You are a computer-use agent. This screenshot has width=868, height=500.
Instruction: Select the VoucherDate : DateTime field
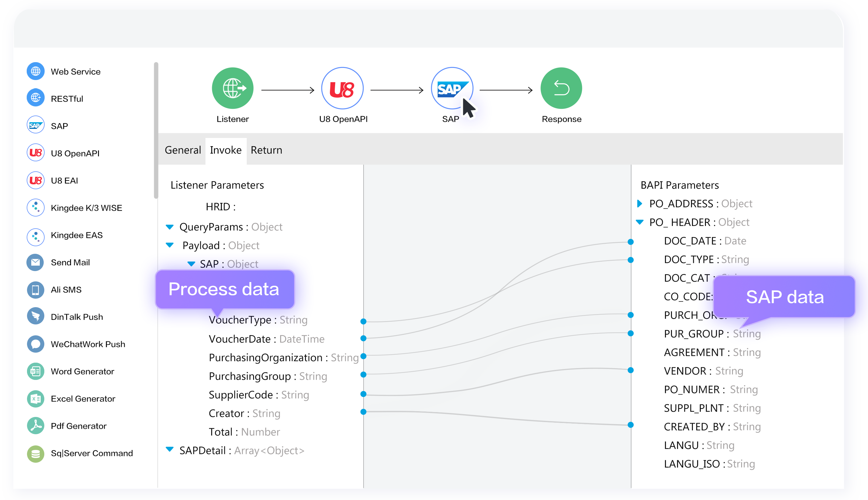pyautogui.click(x=266, y=339)
